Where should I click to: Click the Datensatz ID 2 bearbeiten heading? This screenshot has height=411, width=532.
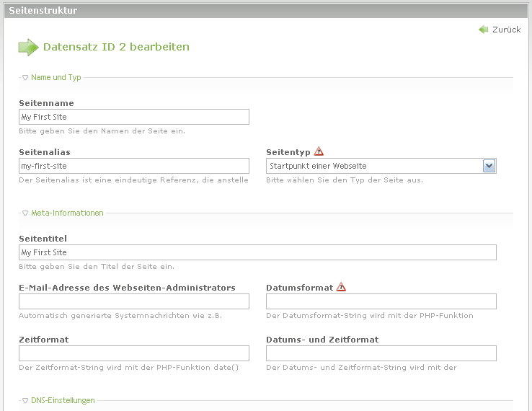tap(116, 47)
